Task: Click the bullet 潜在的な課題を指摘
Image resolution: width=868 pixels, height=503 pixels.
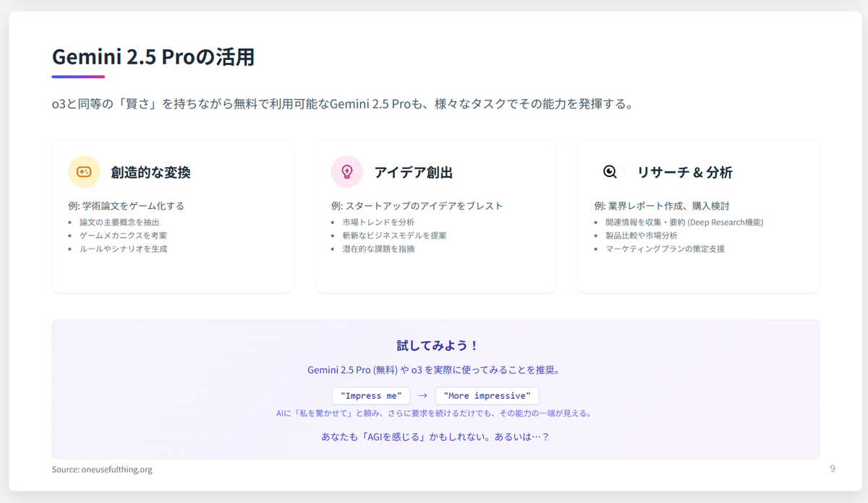Action: (x=379, y=249)
